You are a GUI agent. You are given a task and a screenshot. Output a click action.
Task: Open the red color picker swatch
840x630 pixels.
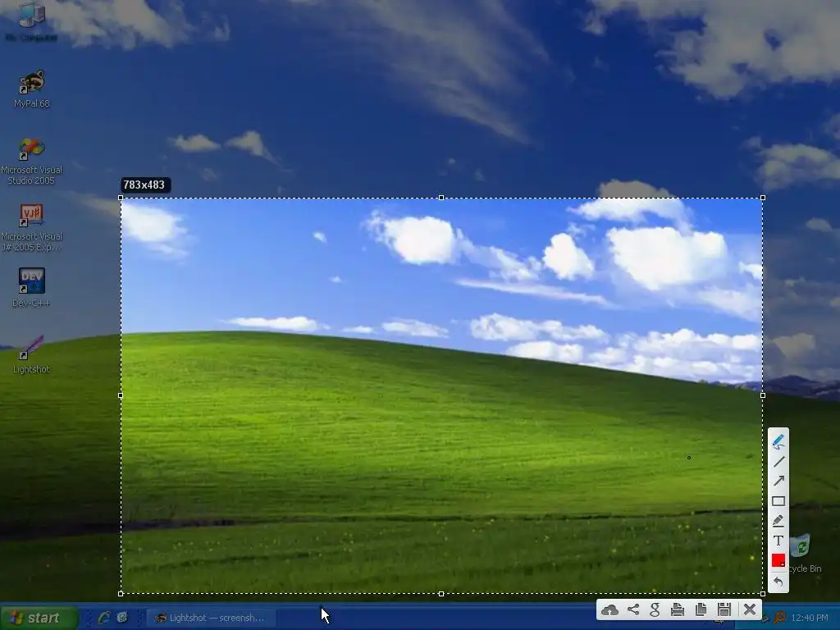(778, 560)
